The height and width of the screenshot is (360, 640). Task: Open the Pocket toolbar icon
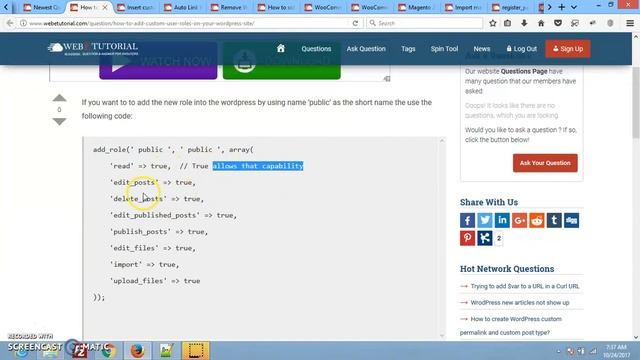point(558,23)
